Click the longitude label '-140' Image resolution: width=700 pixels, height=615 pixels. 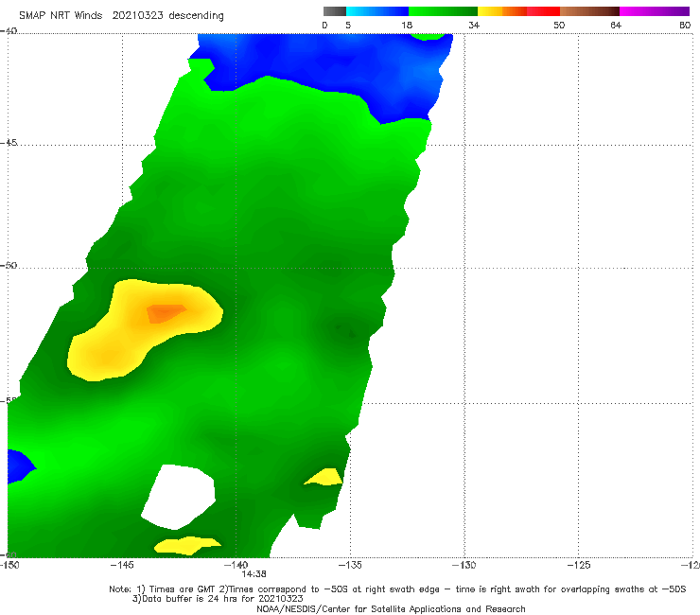236,565
